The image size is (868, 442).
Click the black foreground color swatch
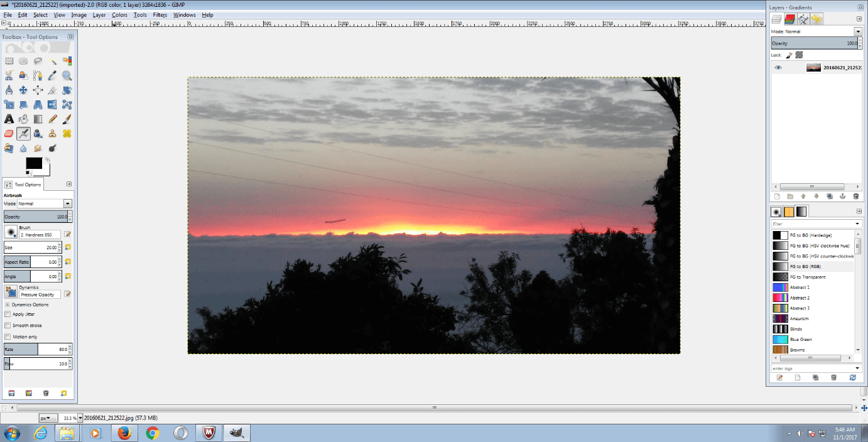[33, 163]
